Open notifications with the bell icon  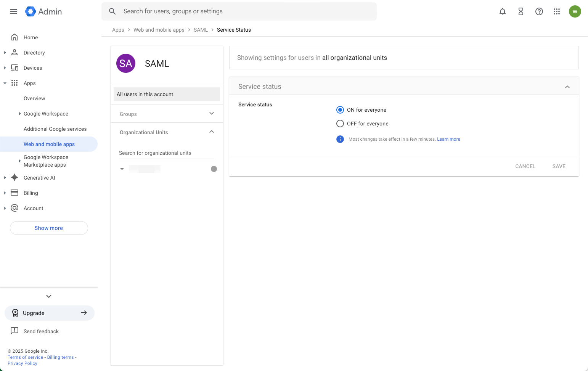click(503, 11)
